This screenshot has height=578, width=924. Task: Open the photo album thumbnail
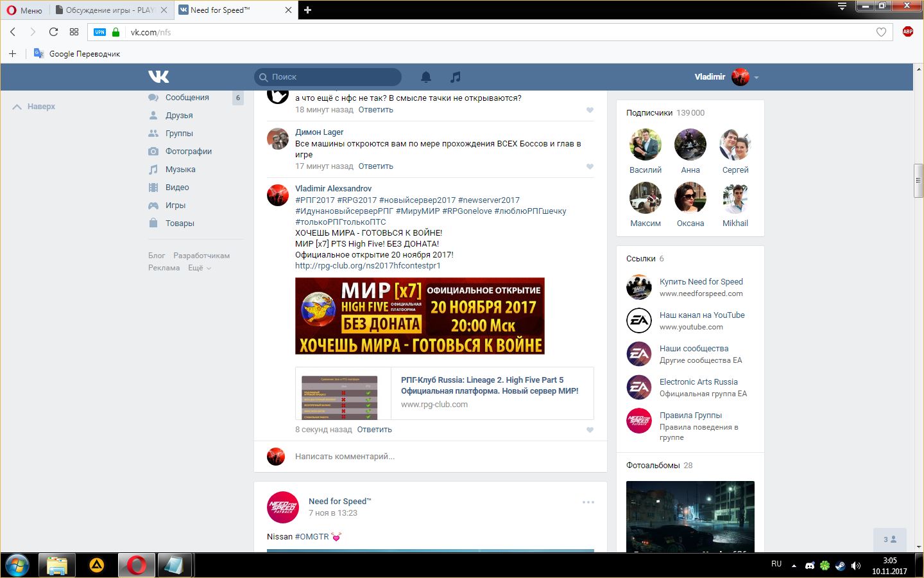pyautogui.click(x=690, y=516)
